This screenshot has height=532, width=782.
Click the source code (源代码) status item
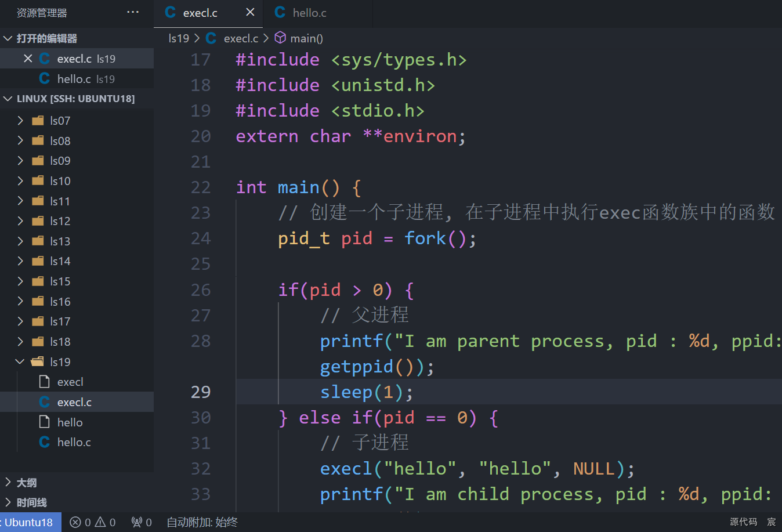click(x=744, y=522)
